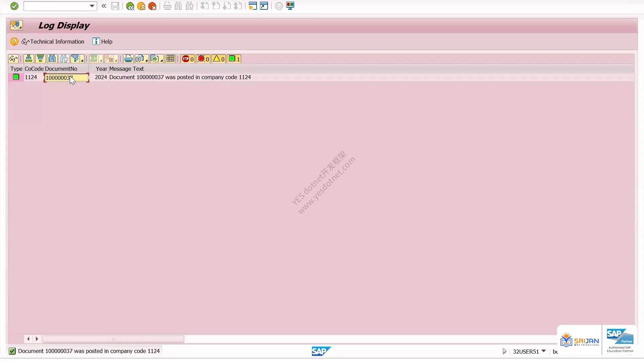Open the layout grid selection icon
The height and width of the screenshot is (362, 644).
170,59
